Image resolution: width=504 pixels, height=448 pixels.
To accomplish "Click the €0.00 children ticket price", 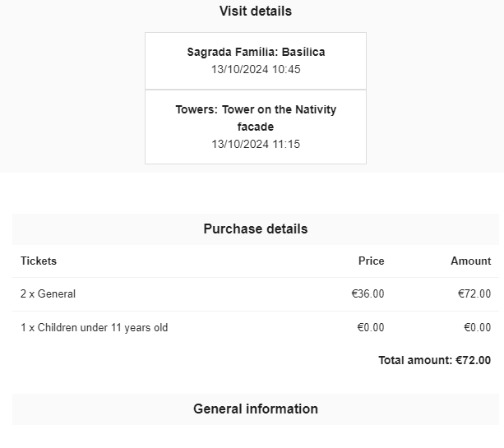I will pyautogui.click(x=370, y=328).
